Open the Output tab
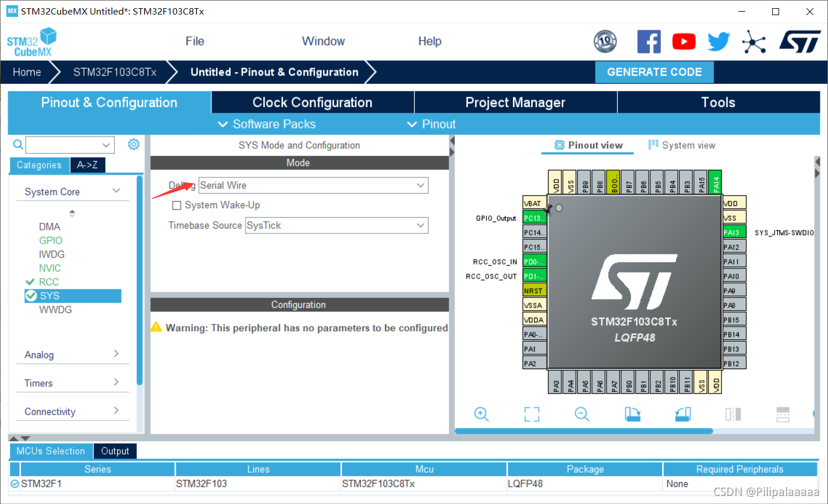Screen dimensions: 828x504 click(115, 451)
